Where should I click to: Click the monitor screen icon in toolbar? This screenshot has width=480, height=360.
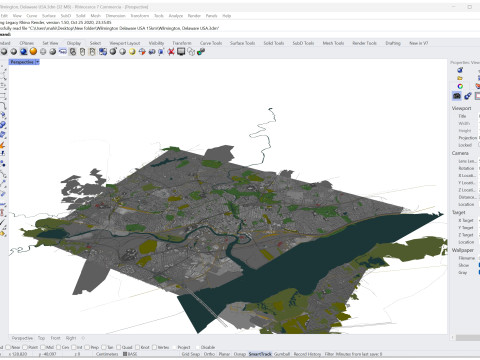pos(181,51)
